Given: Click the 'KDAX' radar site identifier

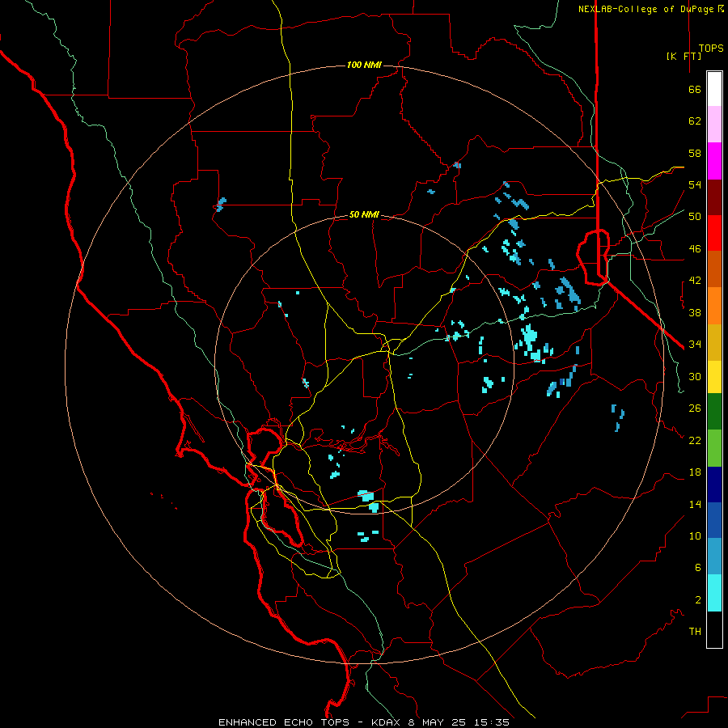Looking at the screenshot, I should [387, 722].
